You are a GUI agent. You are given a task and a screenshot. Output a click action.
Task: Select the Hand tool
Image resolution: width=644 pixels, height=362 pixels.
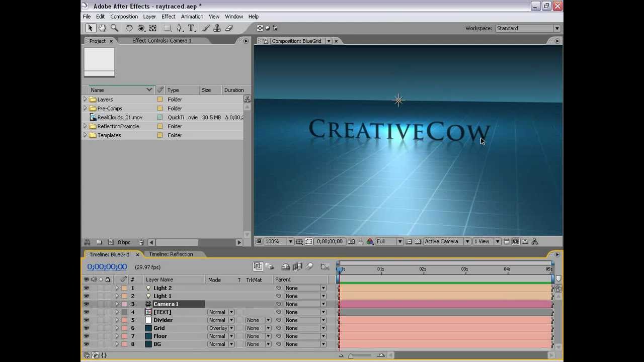tap(102, 28)
